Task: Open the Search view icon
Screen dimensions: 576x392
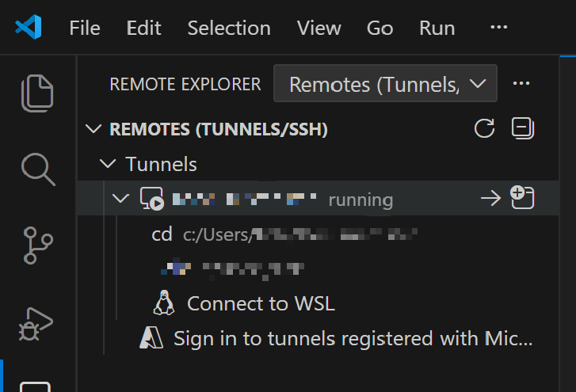Action: point(37,168)
